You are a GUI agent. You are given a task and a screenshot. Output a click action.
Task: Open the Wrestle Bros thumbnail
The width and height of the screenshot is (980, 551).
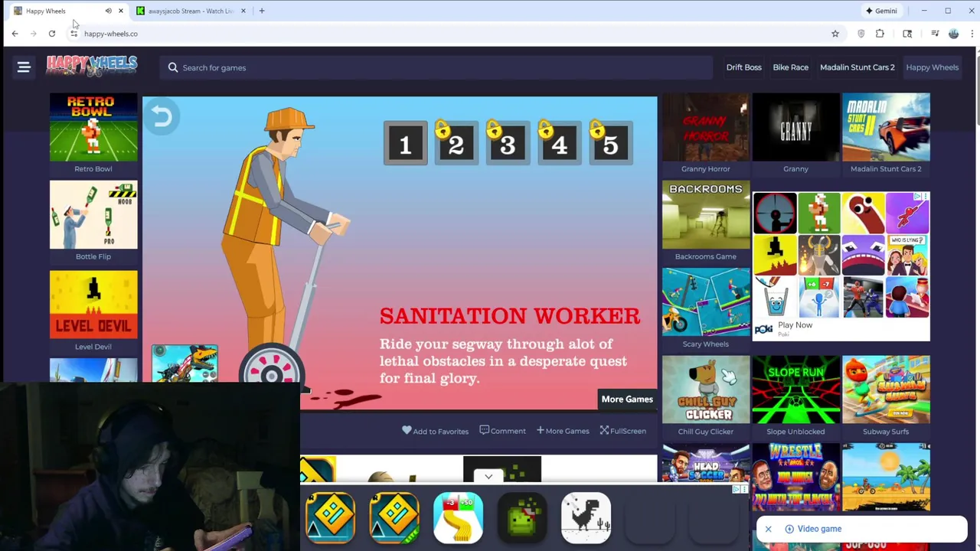[796, 477]
